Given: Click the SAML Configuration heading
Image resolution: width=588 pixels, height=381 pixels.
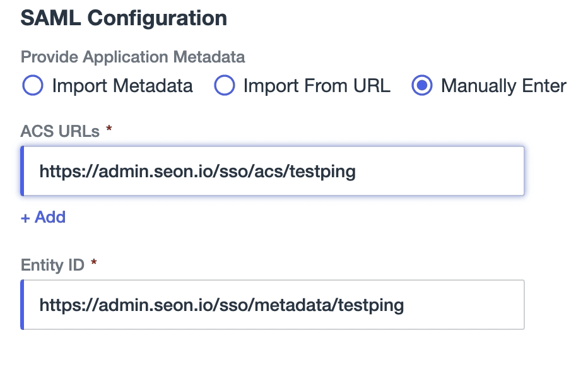Looking at the screenshot, I should [x=124, y=18].
